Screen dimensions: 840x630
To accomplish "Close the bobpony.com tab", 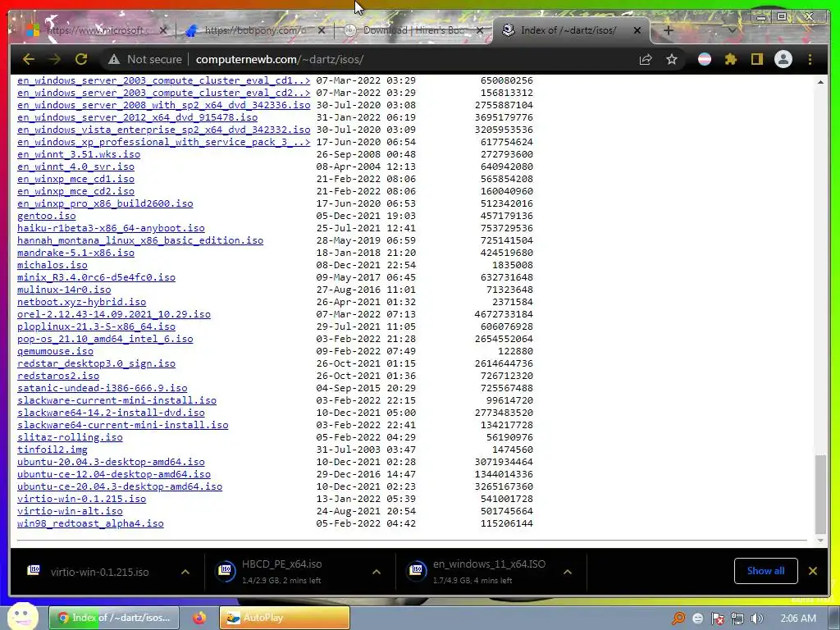I will point(322,30).
